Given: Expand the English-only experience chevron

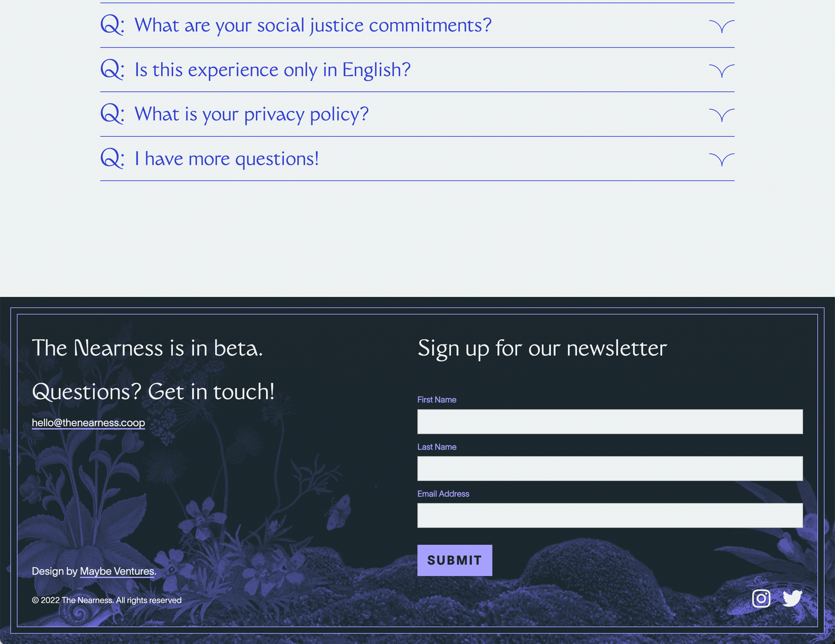Looking at the screenshot, I should 722,70.
